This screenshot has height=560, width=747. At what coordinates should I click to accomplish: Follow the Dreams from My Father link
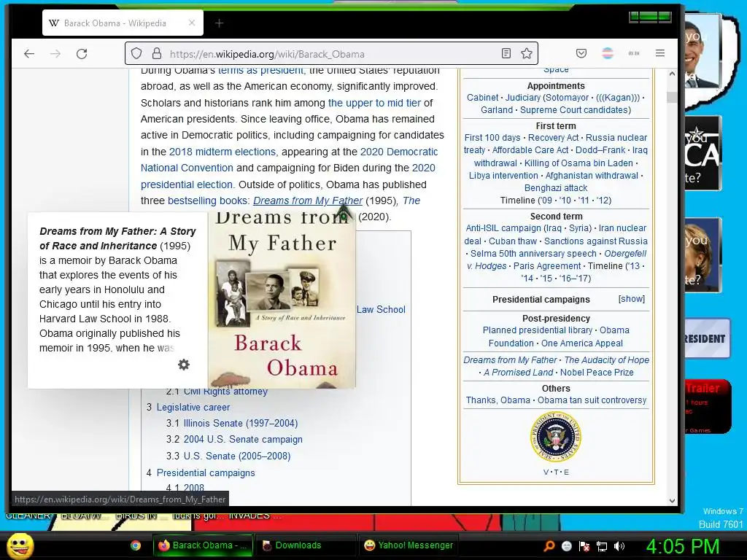click(x=308, y=201)
